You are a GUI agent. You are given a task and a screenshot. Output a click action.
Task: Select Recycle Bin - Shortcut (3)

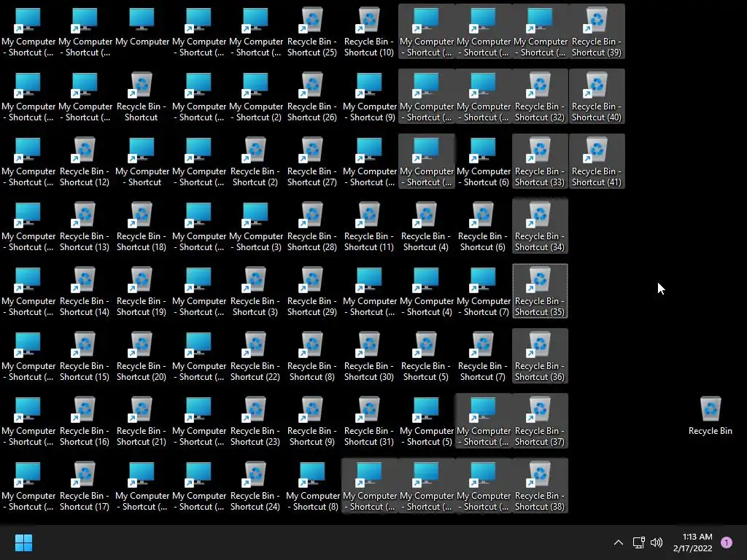click(x=255, y=292)
